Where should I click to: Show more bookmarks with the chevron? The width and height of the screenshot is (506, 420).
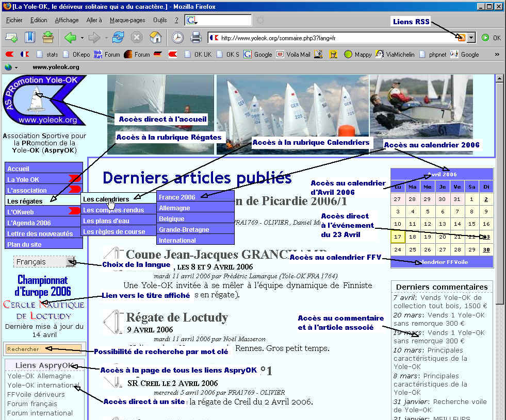coord(497,54)
